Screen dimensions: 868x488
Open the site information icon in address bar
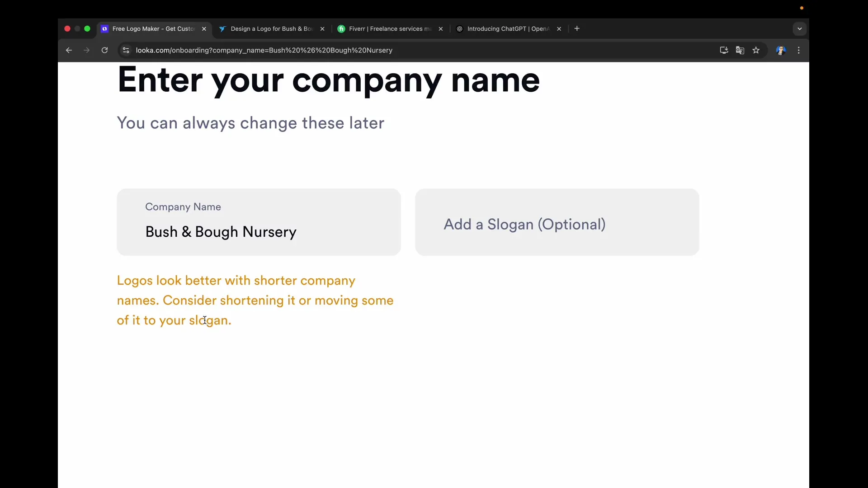click(x=126, y=50)
